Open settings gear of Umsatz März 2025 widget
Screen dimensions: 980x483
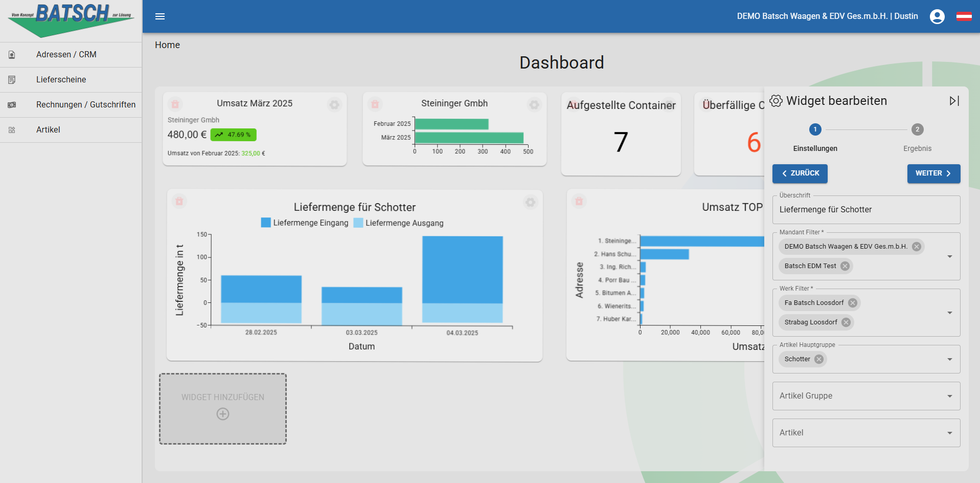coord(334,104)
